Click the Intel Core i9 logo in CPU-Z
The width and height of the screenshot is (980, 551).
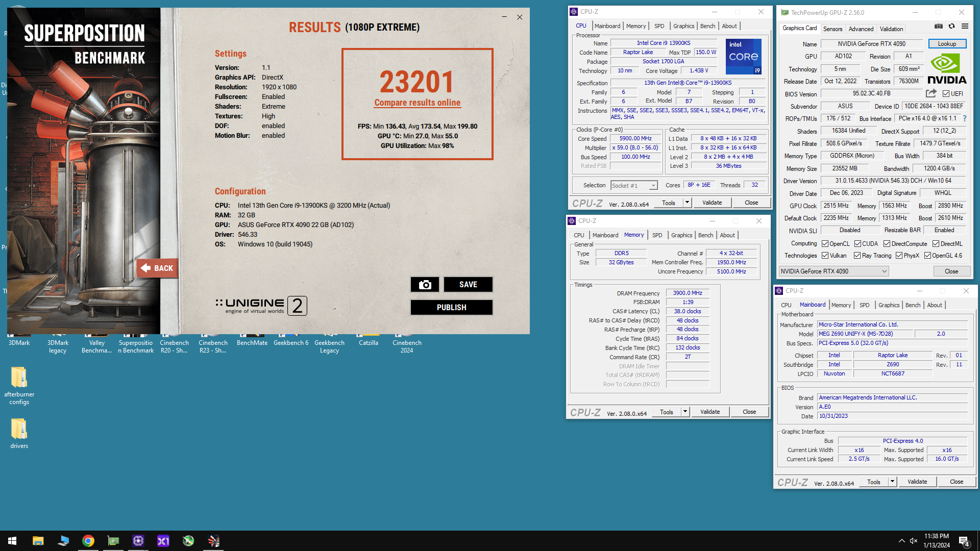(x=744, y=57)
